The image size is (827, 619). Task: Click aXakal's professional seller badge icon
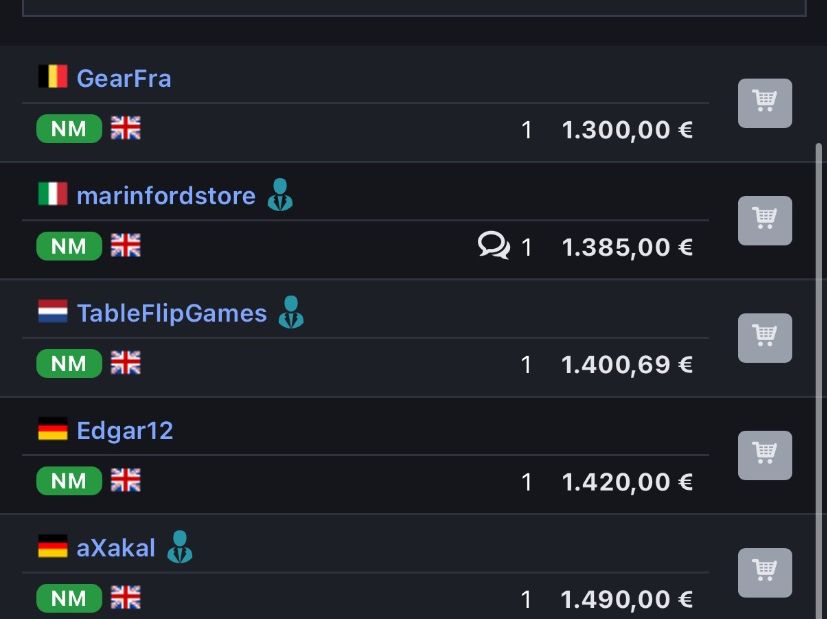(180, 547)
